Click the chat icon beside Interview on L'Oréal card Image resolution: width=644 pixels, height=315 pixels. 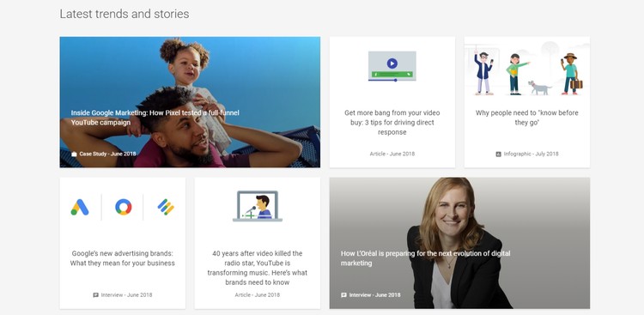point(343,295)
